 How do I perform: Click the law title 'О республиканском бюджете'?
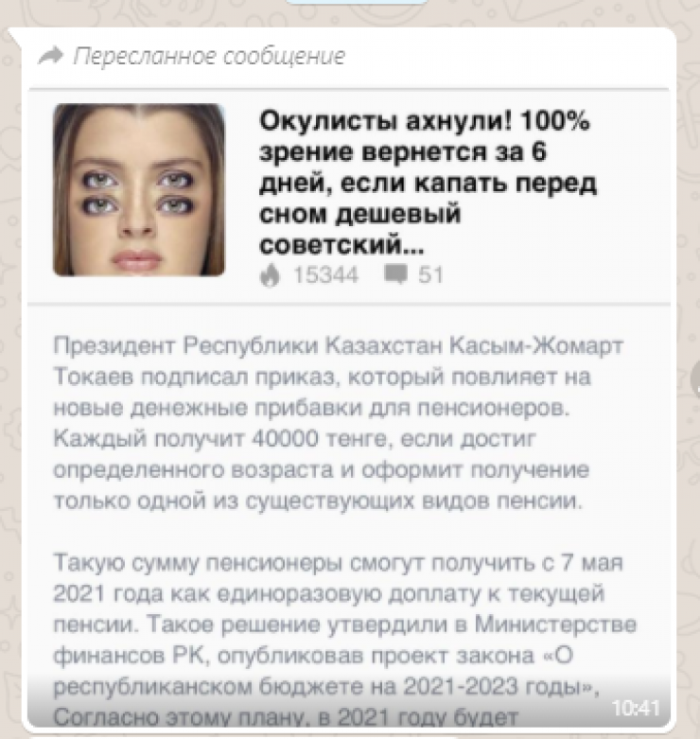(313, 672)
